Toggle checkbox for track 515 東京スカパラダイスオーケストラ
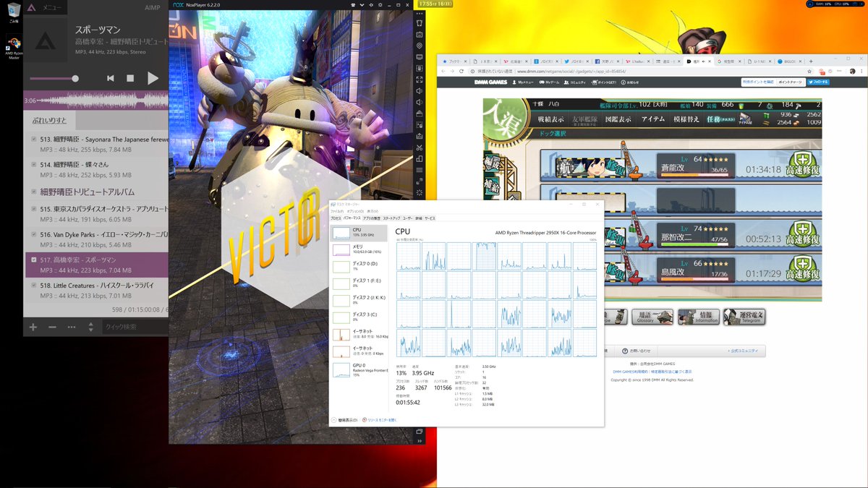Viewport: 868px width, 488px height. 34,209
